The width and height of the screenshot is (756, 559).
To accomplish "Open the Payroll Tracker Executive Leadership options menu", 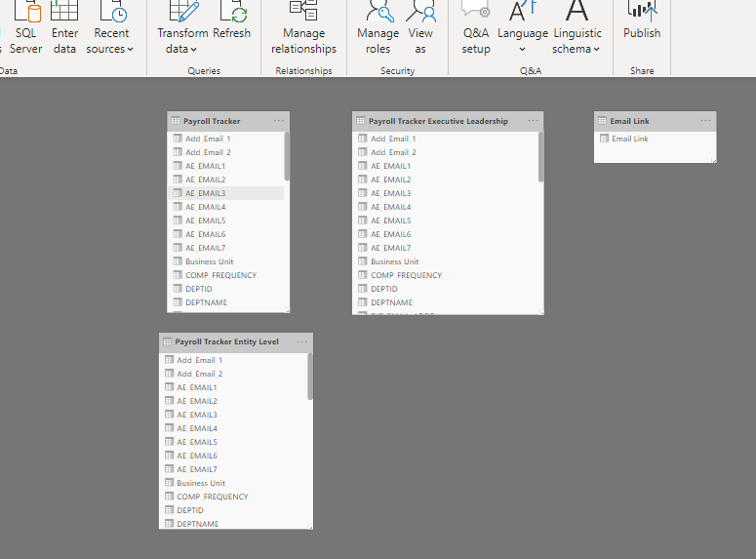I will pyautogui.click(x=533, y=121).
